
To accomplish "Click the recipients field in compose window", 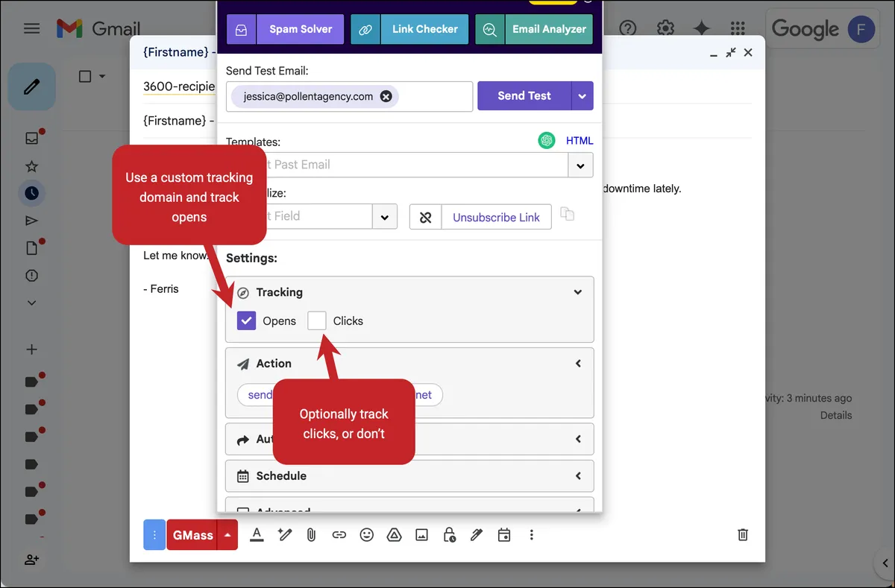I will pos(179,86).
